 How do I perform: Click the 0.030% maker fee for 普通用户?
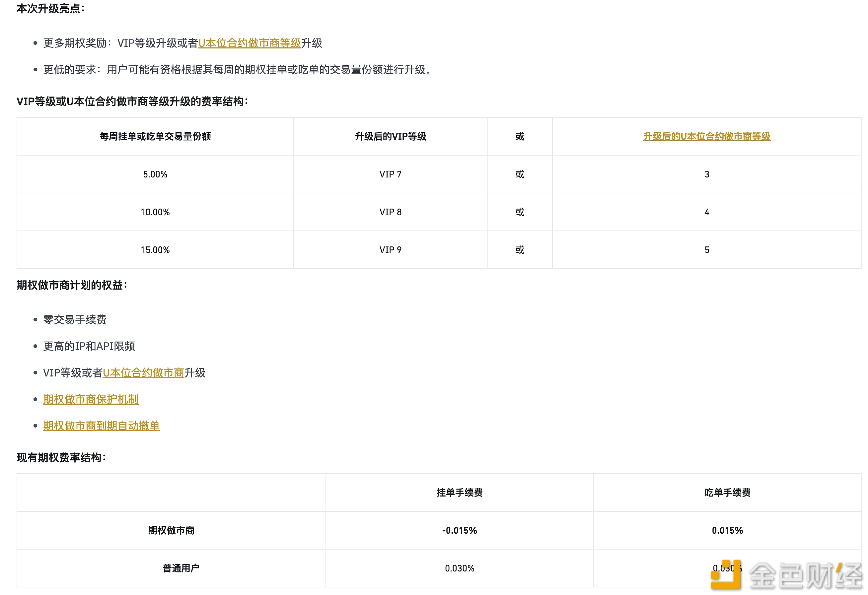pyautogui.click(x=460, y=568)
